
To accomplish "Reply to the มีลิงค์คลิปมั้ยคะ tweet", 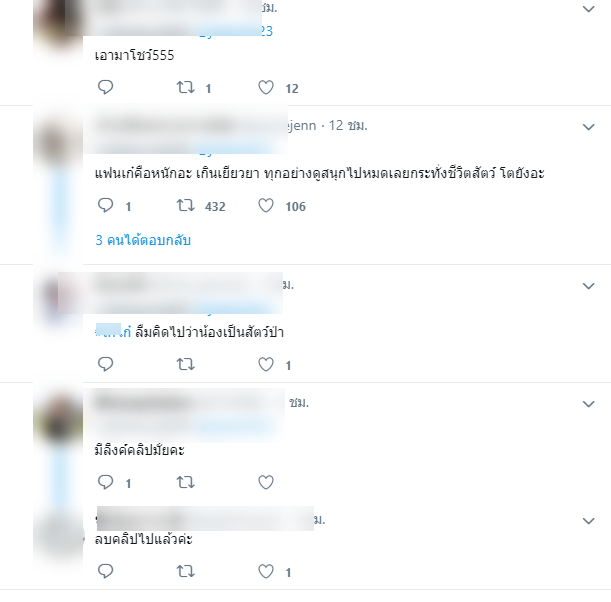I will pyautogui.click(x=105, y=482).
